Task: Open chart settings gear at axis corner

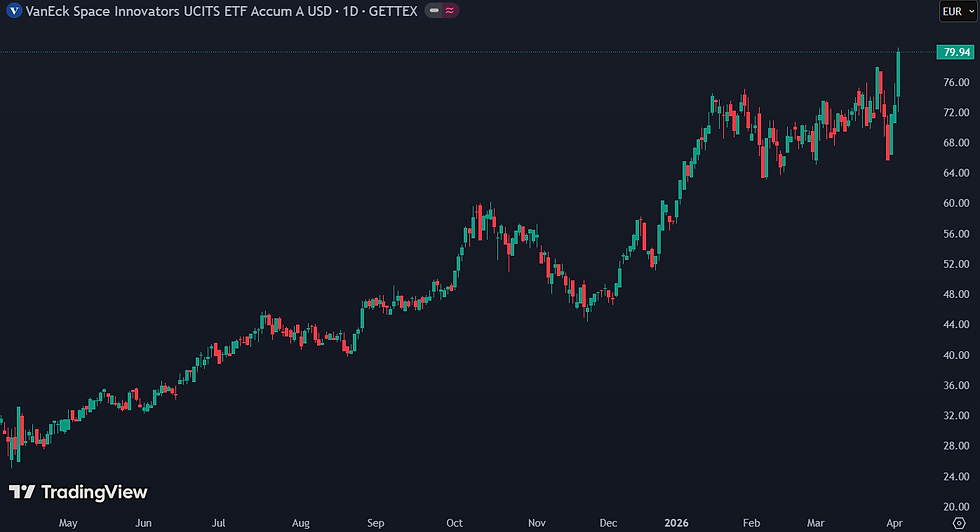Action: coord(959,523)
